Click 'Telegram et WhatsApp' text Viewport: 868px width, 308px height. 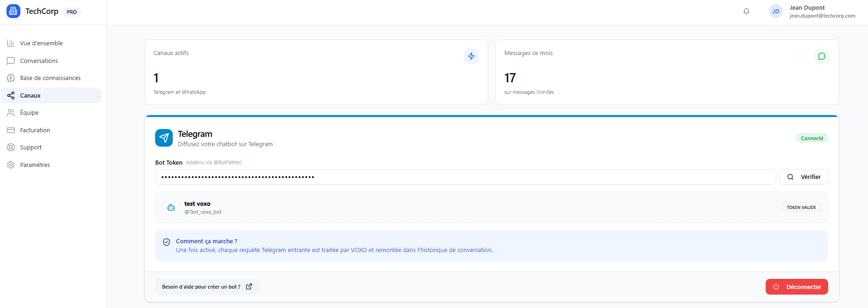coord(180,92)
